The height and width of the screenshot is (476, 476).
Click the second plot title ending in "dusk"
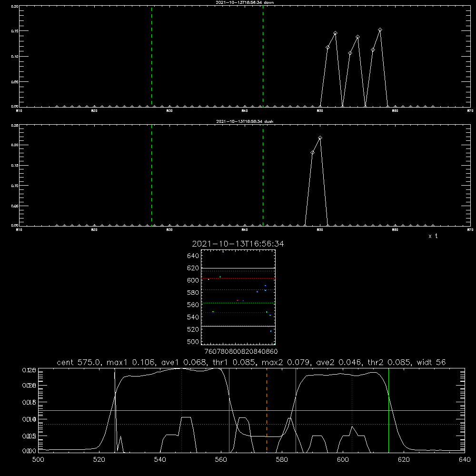[245, 121]
